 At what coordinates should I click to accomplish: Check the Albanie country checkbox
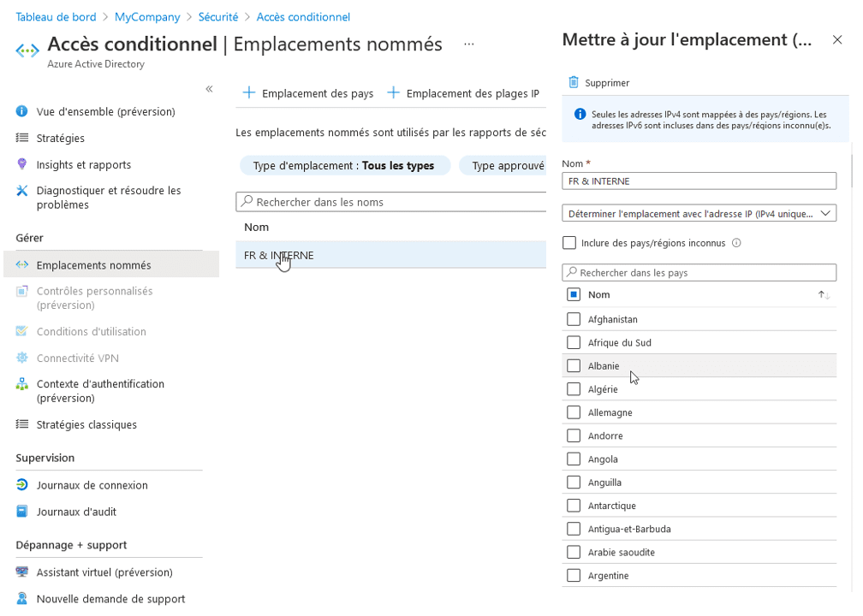574,366
